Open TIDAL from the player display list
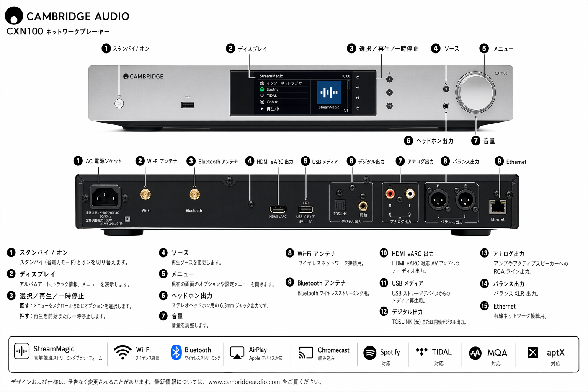The image size is (588, 392). 283,96
